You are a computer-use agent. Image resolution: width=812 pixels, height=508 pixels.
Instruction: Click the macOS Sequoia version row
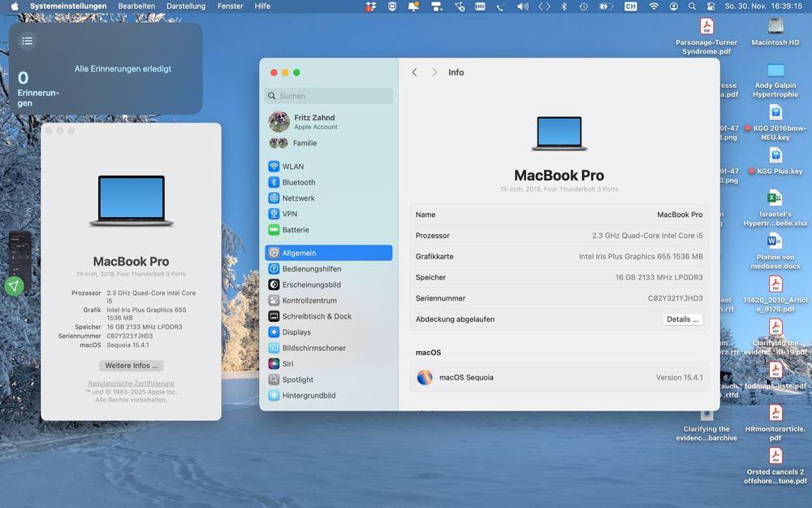559,377
